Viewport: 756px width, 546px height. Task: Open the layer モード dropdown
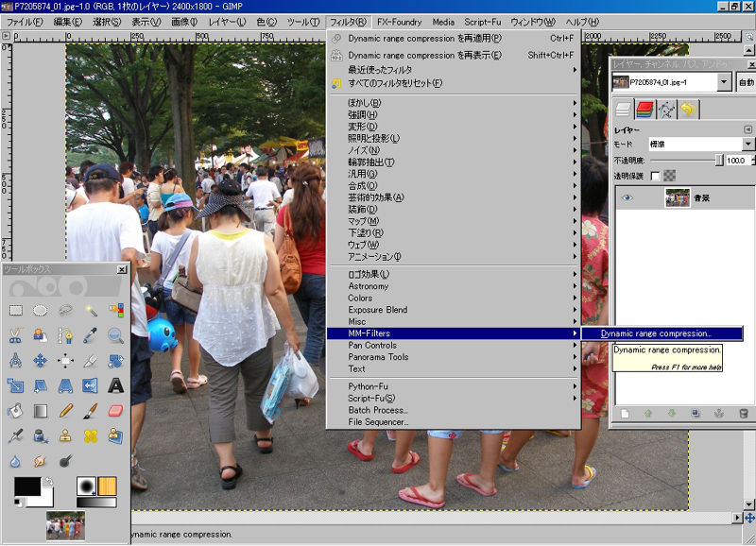(x=701, y=144)
